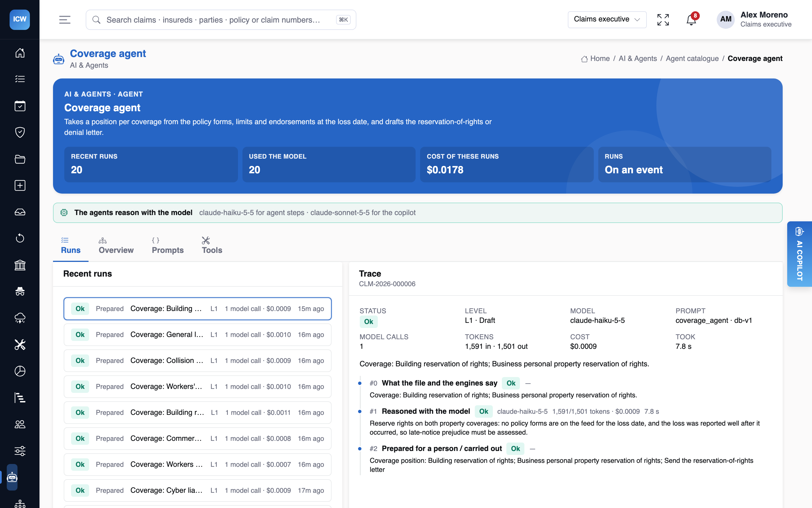
Task: Open Agent catalogue breadcrumb link
Action: (x=692, y=58)
